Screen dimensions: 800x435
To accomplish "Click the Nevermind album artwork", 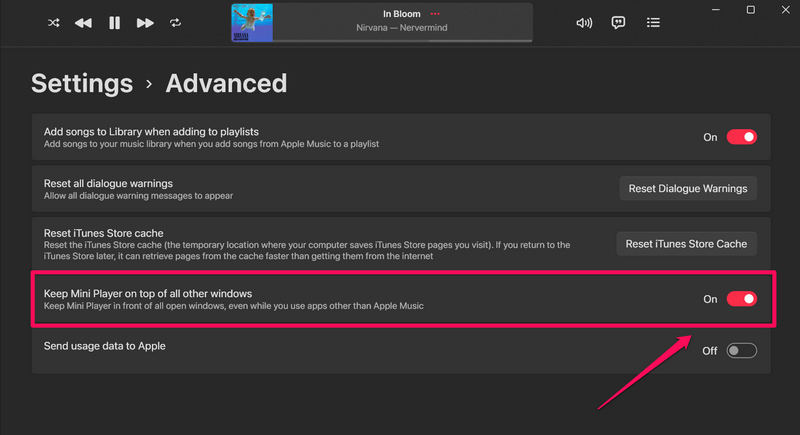I will 253,22.
